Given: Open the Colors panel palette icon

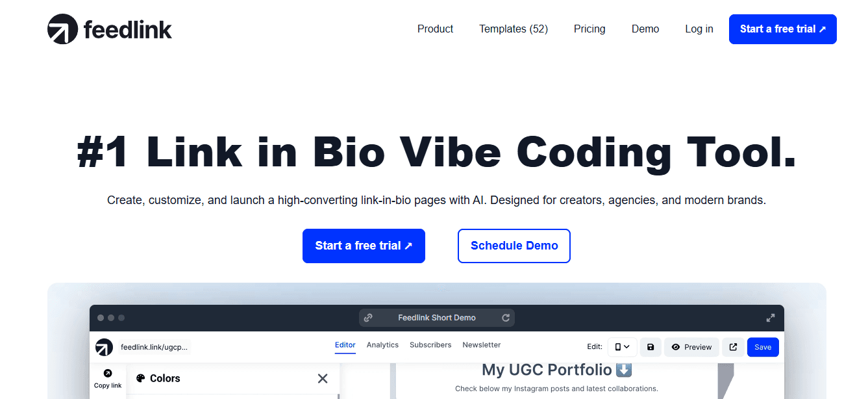Looking at the screenshot, I should [140, 378].
